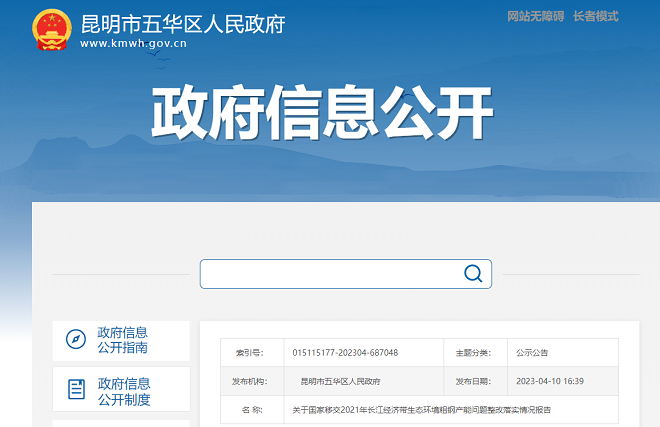Click the magnifier search icon
This screenshot has height=427, width=660.
click(472, 274)
